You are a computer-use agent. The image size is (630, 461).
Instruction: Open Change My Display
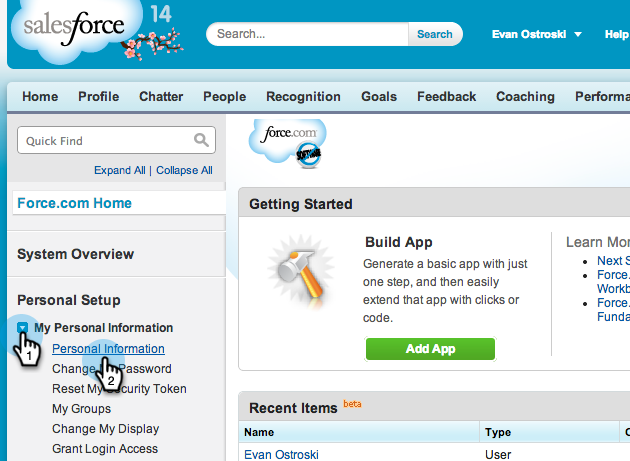(x=106, y=429)
